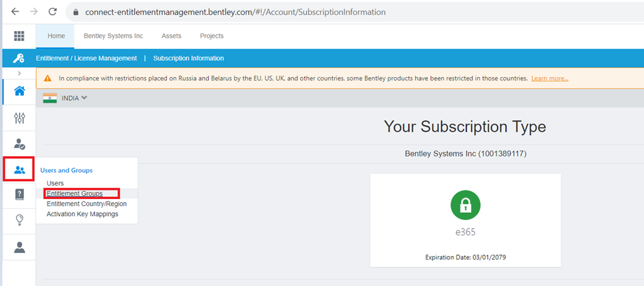
Task: Open the profile person icon in the sidebar
Action: tap(19, 247)
